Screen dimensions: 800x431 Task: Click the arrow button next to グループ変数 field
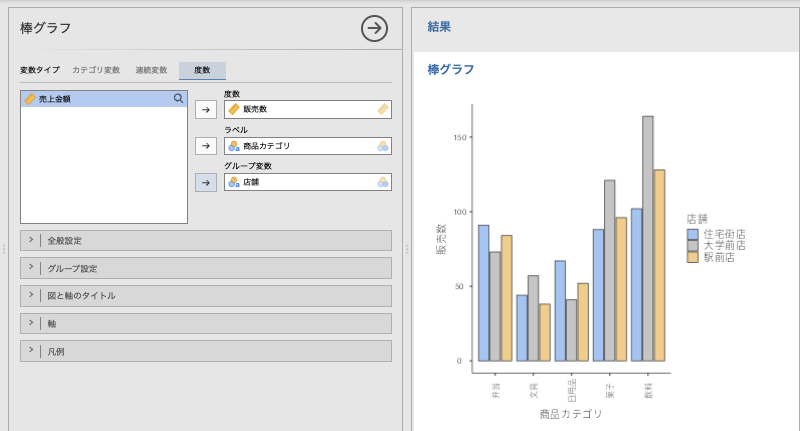click(205, 182)
